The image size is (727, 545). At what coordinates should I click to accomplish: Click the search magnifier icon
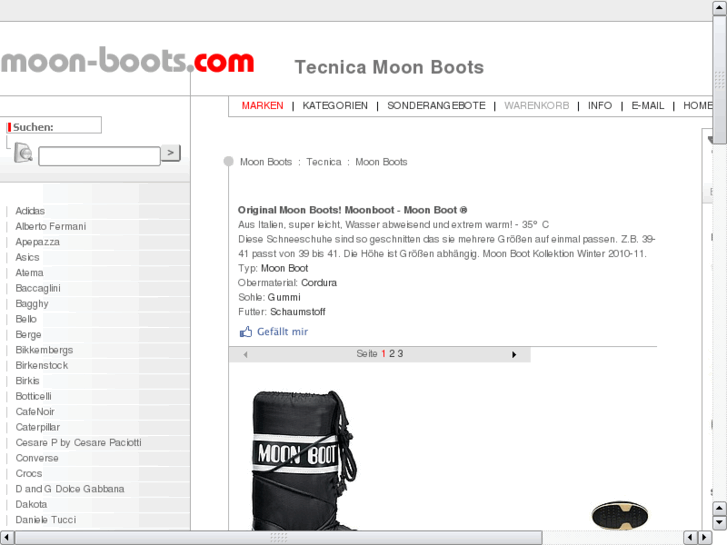click(x=23, y=153)
